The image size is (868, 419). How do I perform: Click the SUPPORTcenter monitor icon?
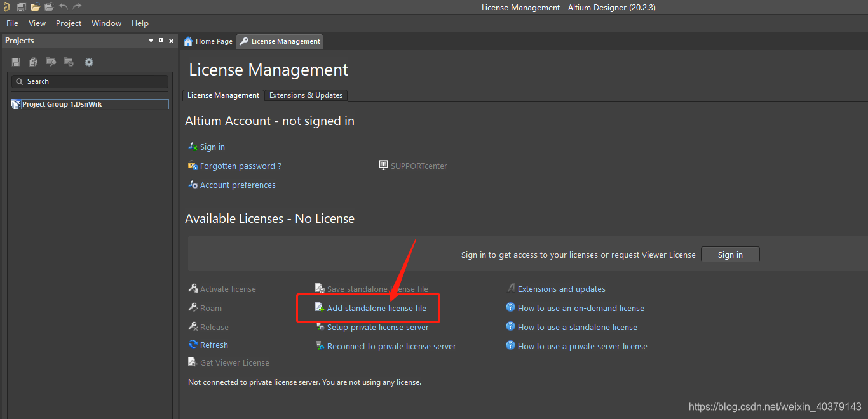click(383, 165)
